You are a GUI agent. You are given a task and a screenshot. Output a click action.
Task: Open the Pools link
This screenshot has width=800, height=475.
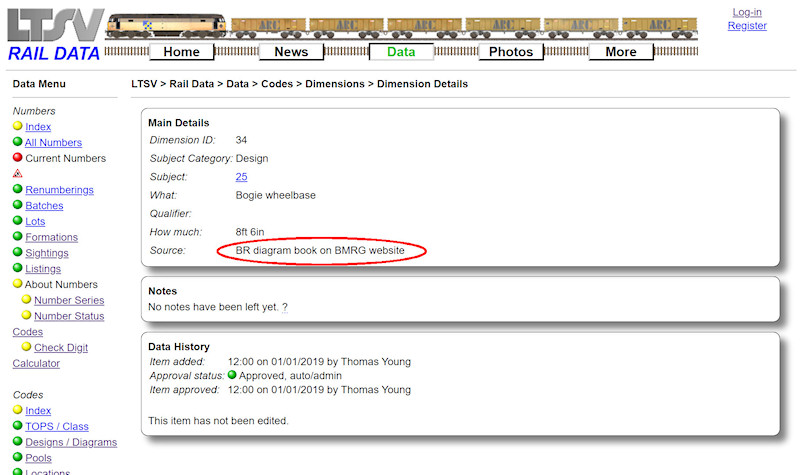tap(38, 458)
